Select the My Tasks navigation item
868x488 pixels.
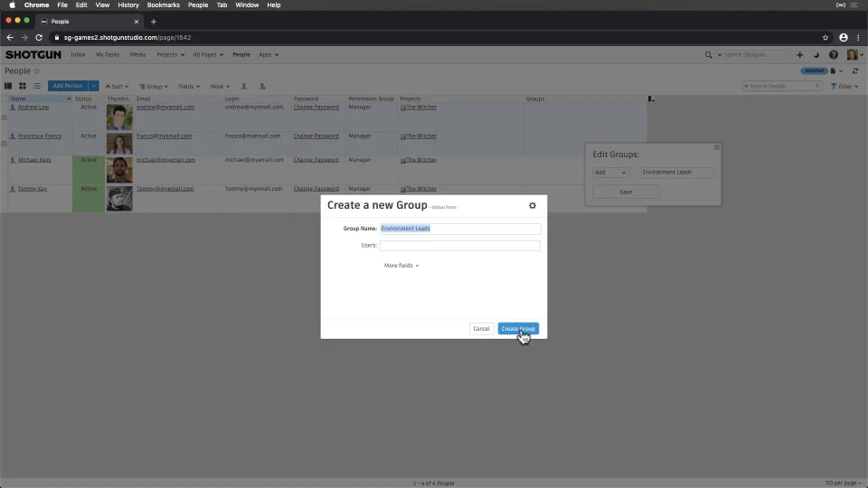tap(108, 55)
